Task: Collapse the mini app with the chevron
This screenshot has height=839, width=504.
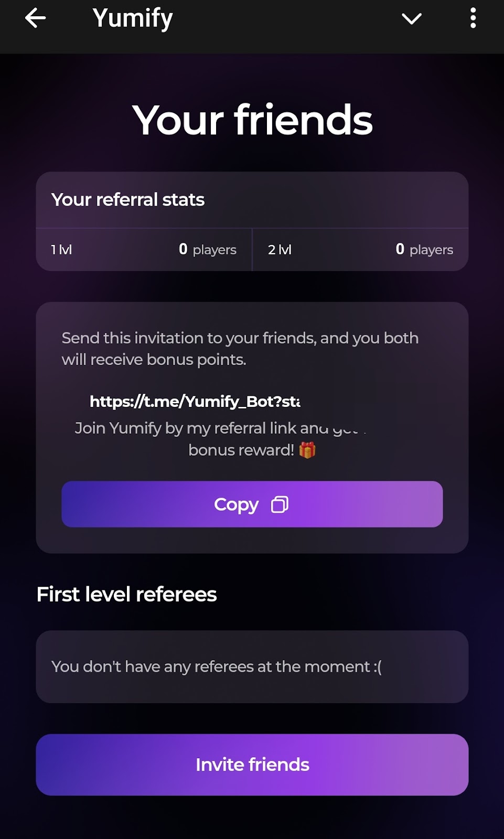Action: (412, 19)
